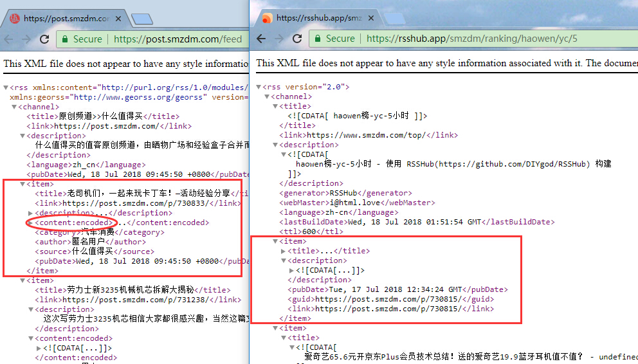638x364 pixels.
Task: Click the pubDate Tue, 17 Jul 2018 12:34:24 GMT
Action: pos(395,289)
